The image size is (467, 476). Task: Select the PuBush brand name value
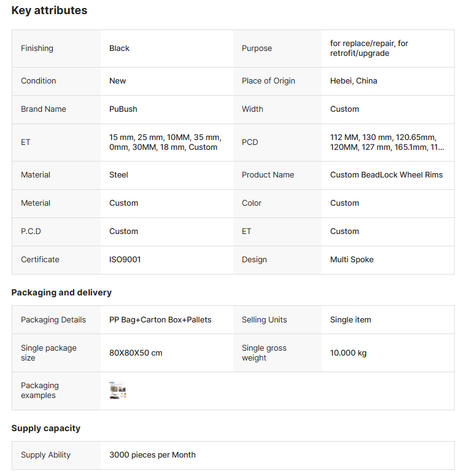tap(123, 109)
